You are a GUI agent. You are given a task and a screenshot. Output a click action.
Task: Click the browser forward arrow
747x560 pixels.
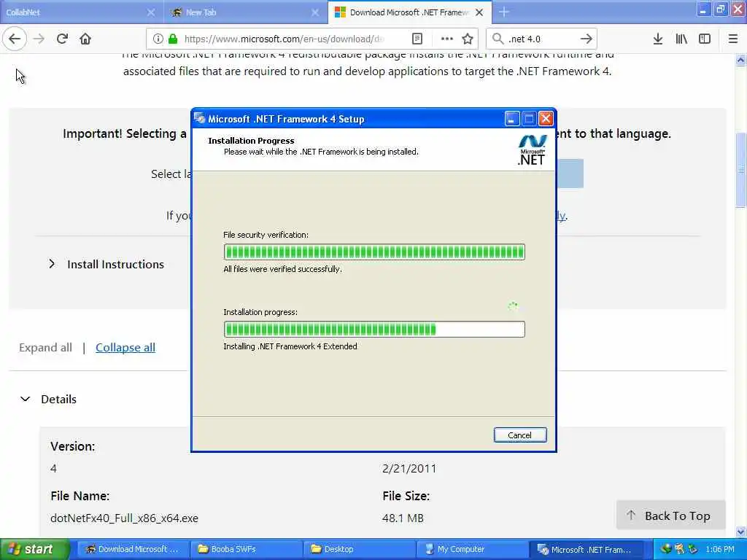tap(39, 39)
